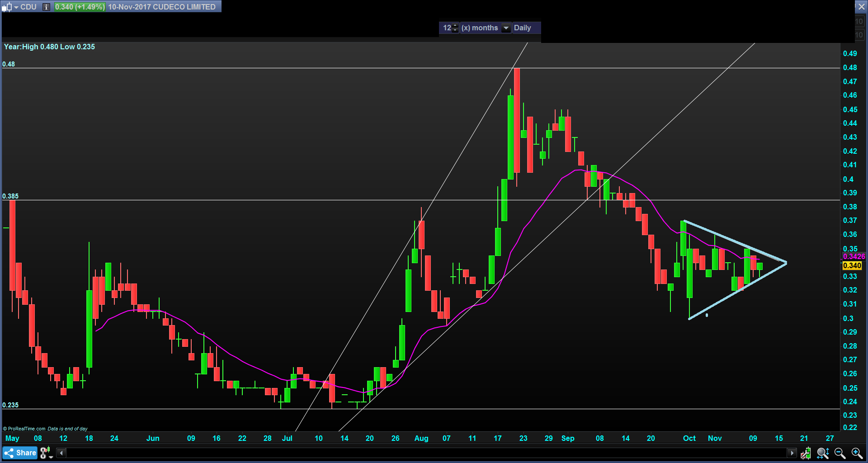Select the 0.235 horizontal line label
Viewport: 868px width, 463px height.
click(x=10, y=405)
